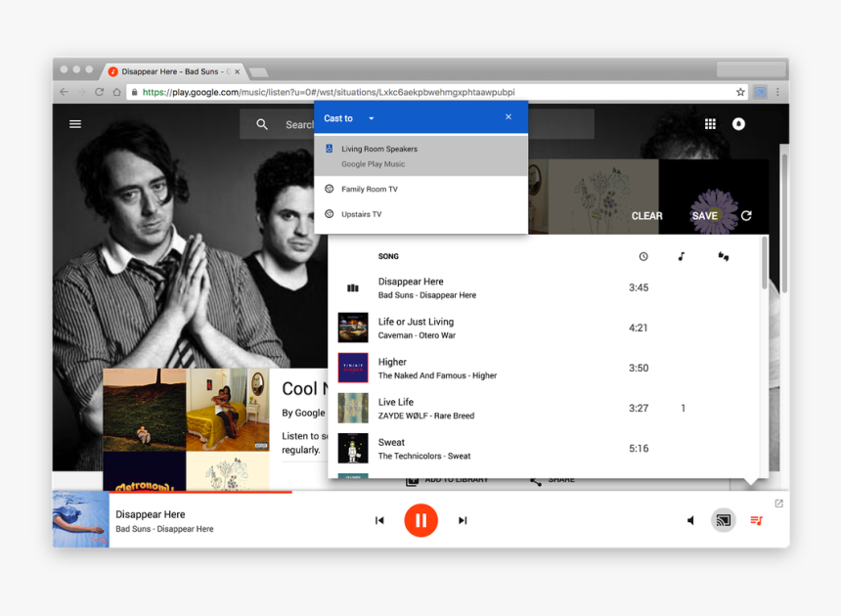The height and width of the screenshot is (616, 841).
Task: Click the browser back arrow
Action: 64,92
